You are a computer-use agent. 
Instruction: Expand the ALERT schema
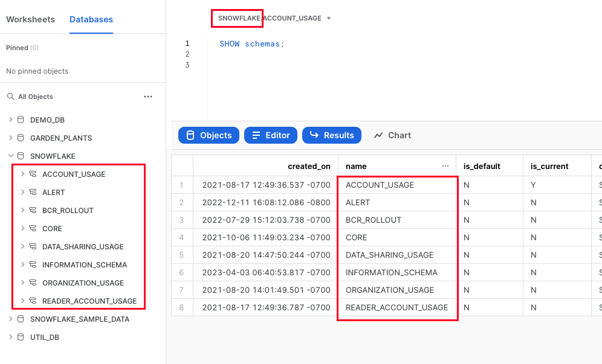(x=22, y=192)
